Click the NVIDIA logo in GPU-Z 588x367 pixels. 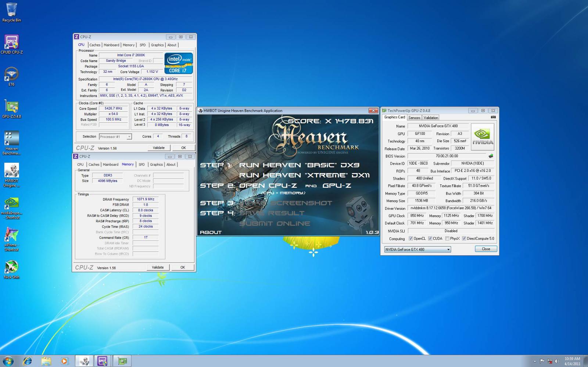pyautogui.click(x=483, y=136)
